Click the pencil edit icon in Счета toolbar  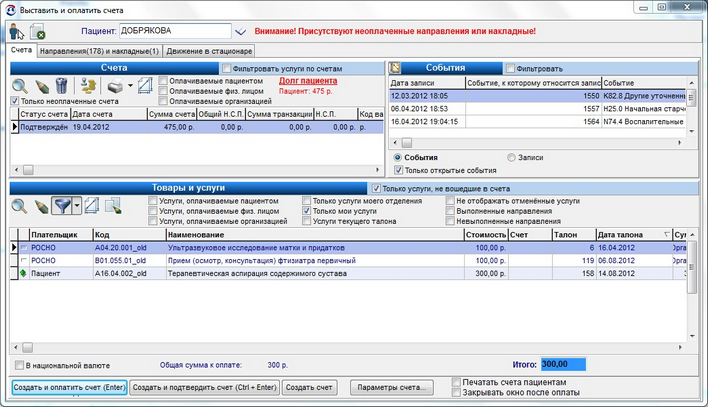(42, 85)
